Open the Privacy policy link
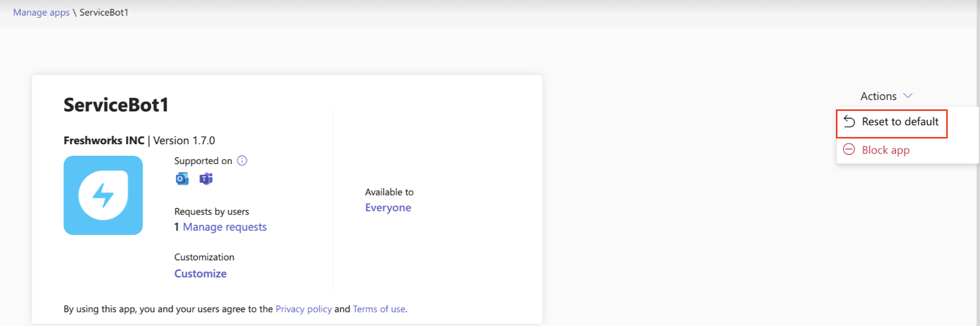This screenshot has height=326, width=980. pyautogui.click(x=304, y=309)
